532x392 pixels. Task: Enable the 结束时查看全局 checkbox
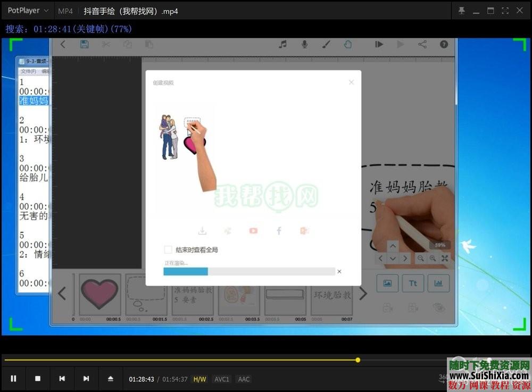coord(168,249)
